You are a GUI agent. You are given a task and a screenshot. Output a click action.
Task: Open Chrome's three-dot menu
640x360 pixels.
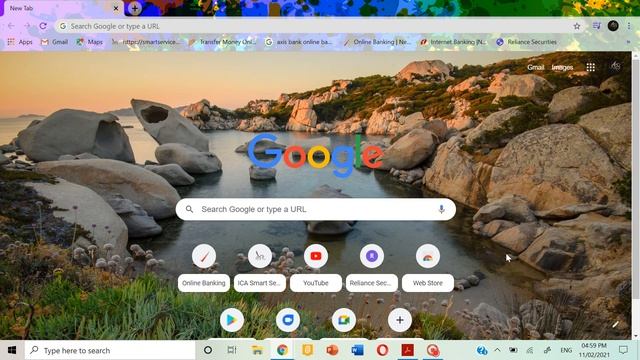pyautogui.click(x=629, y=26)
